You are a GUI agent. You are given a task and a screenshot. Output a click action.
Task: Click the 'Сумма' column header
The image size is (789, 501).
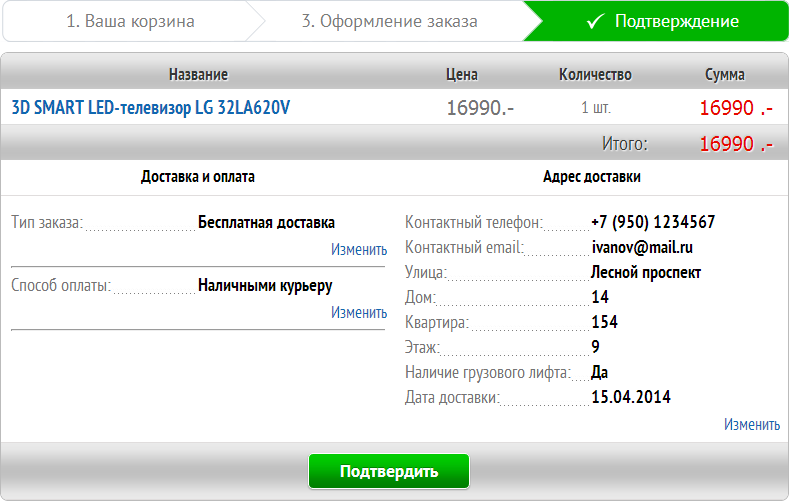pos(725,74)
